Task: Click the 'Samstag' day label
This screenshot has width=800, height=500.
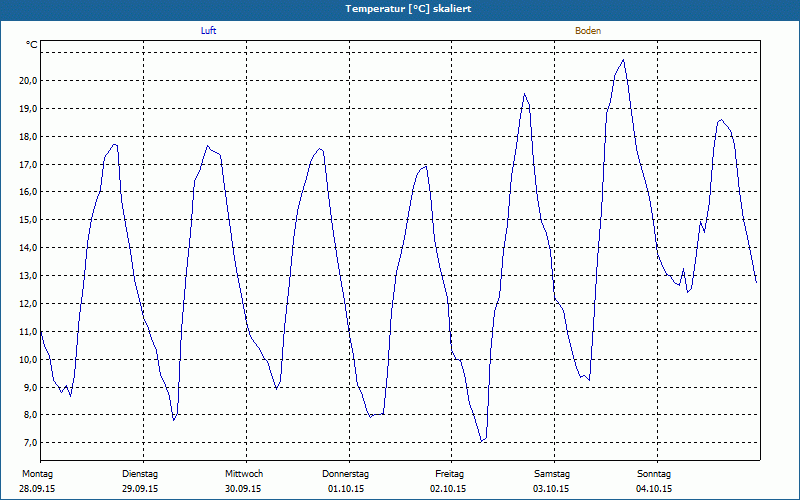Action: 552,474
